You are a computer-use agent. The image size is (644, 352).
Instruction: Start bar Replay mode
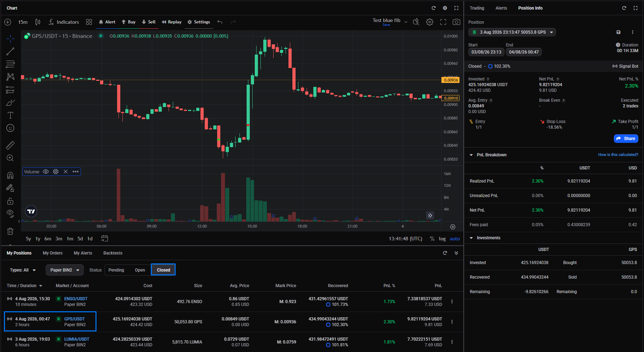click(171, 22)
